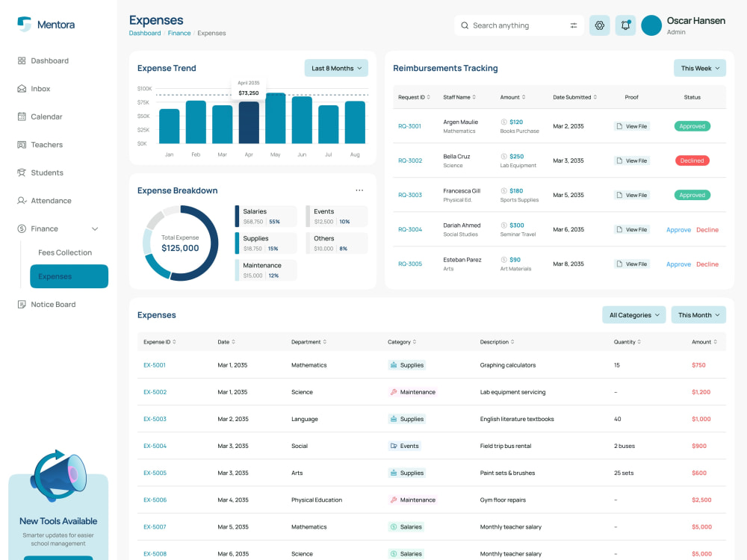Click Total Expense $125,000 donut center

[x=180, y=243]
